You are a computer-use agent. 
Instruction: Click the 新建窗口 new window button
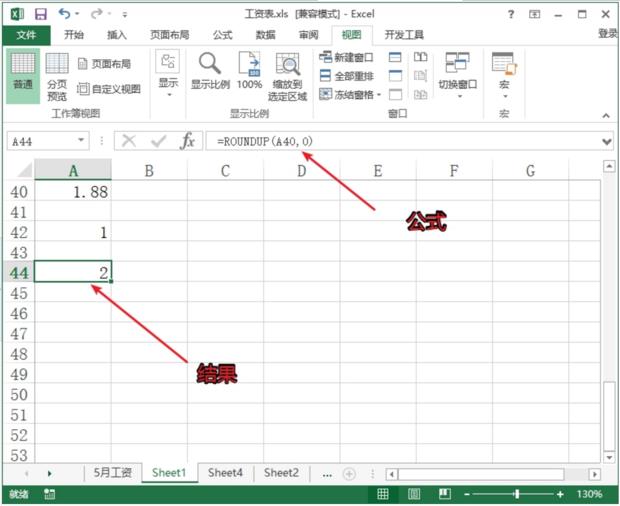point(350,57)
